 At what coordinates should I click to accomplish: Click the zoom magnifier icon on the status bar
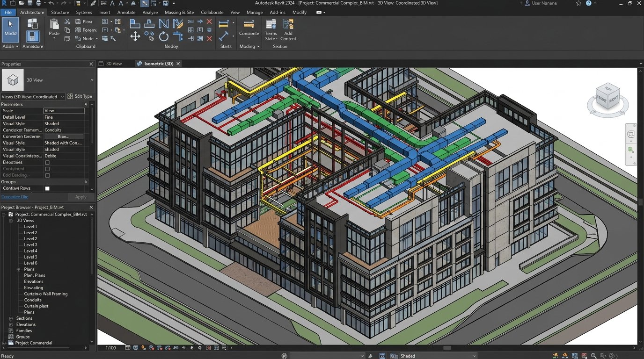(x=593, y=356)
